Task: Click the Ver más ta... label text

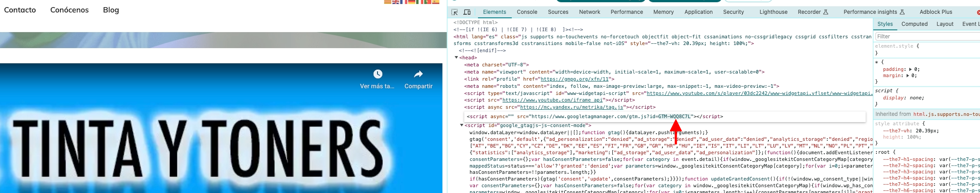Action: point(377,86)
